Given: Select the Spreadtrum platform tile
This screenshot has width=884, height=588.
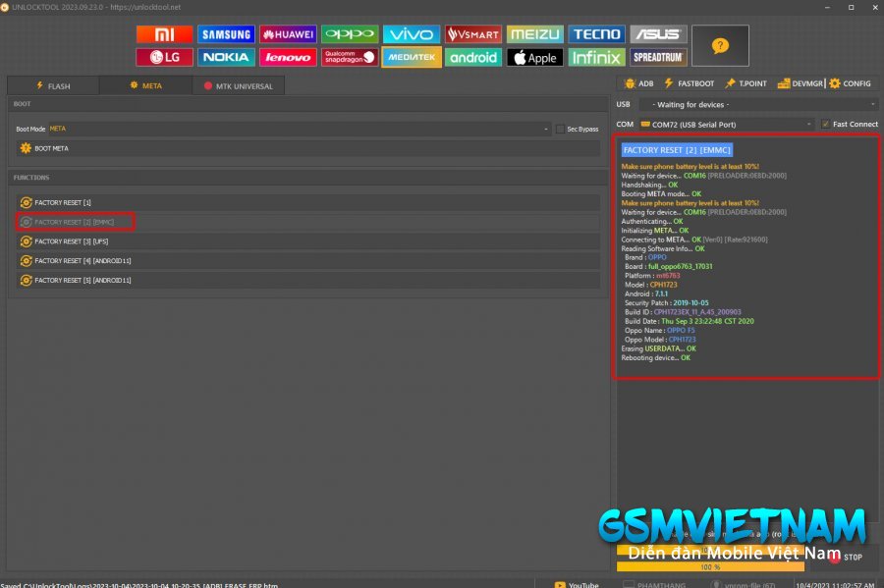Looking at the screenshot, I should pyautogui.click(x=658, y=58).
